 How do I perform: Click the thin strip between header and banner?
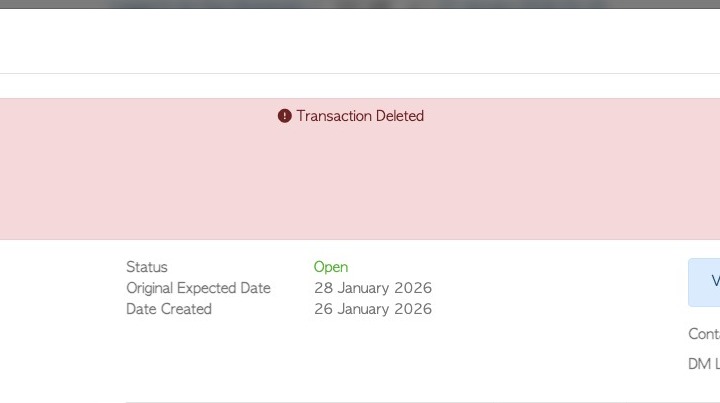pyautogui.click(x=360, y=86)
